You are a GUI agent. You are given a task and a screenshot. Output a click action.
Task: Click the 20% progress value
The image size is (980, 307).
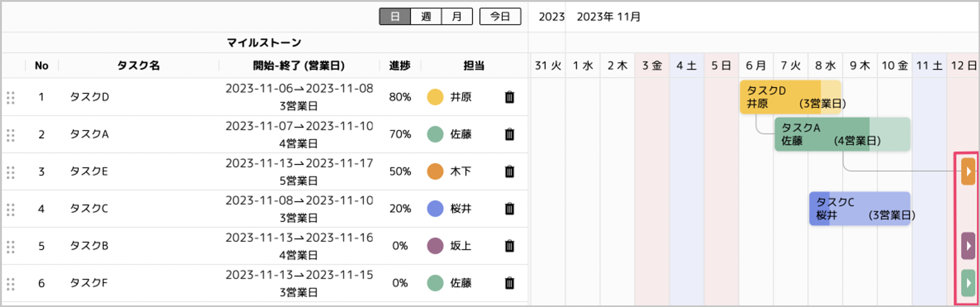pyautogui.click(x=400, y=209)
